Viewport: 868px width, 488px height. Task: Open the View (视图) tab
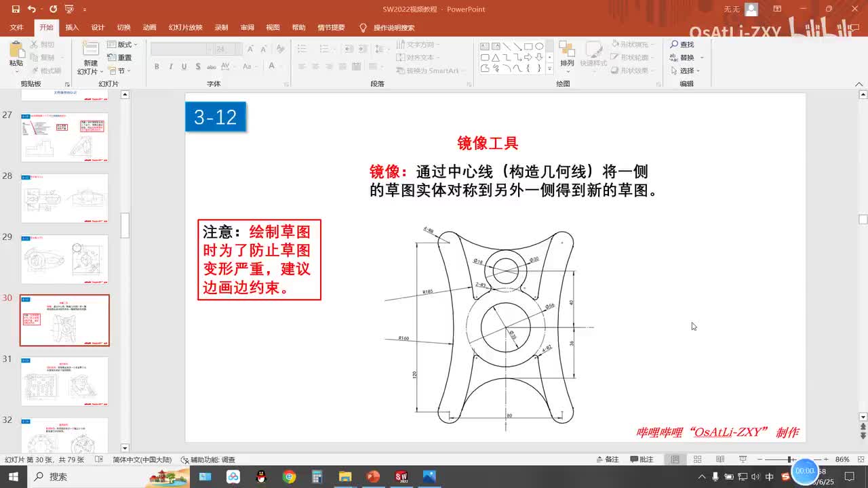click(273, 28)
